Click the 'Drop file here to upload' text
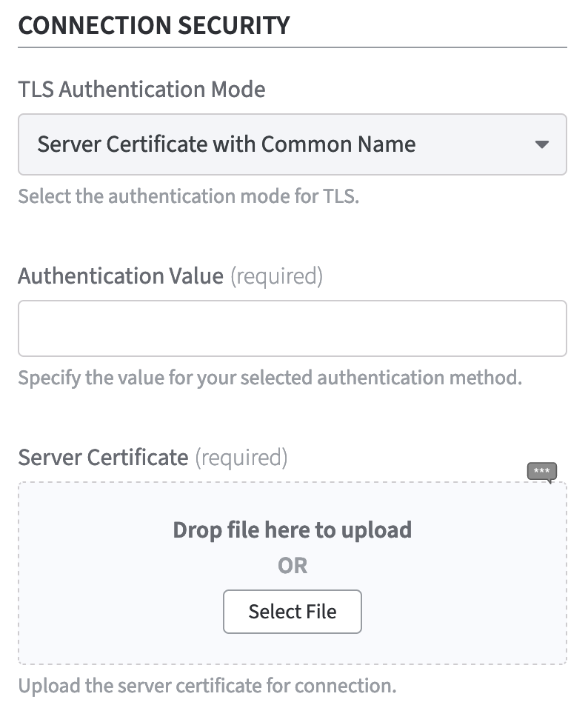588x705 pixels. coord(292,530)
